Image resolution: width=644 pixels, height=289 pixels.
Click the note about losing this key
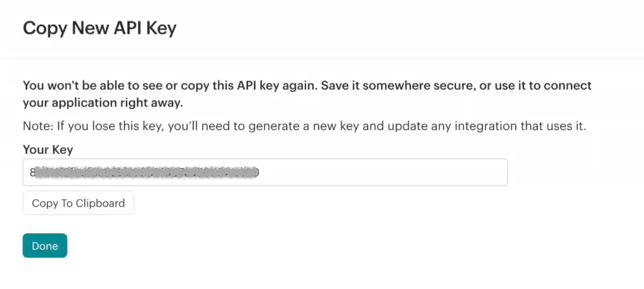(x=304, y=126)
